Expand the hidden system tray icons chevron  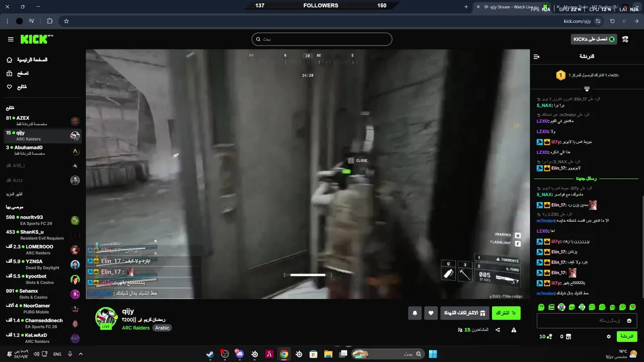pyautogui.click(x=80, y=354)
